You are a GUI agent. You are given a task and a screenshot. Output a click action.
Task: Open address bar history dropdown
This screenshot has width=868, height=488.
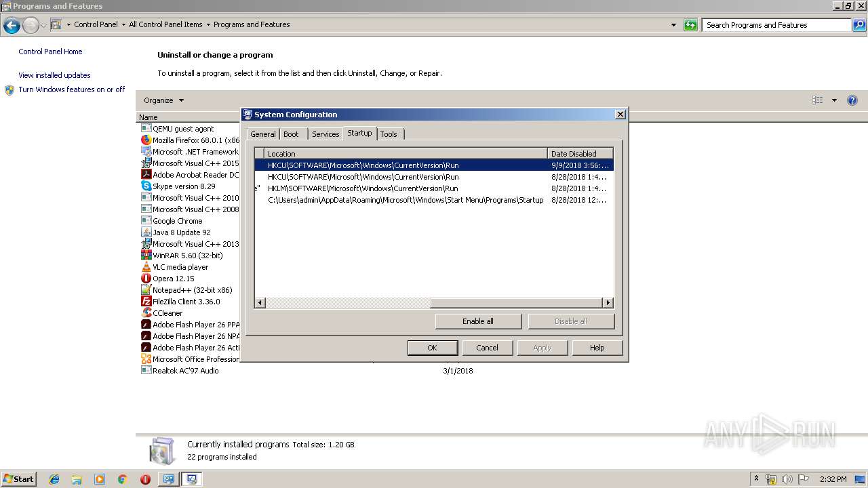pyautogui.click(x=674, y=25)
